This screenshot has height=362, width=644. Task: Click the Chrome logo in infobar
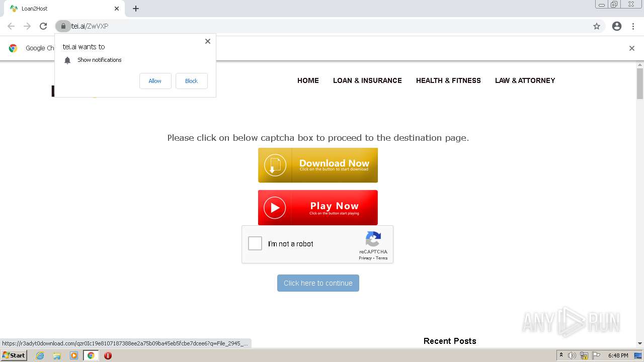click(x=13, y=48)
